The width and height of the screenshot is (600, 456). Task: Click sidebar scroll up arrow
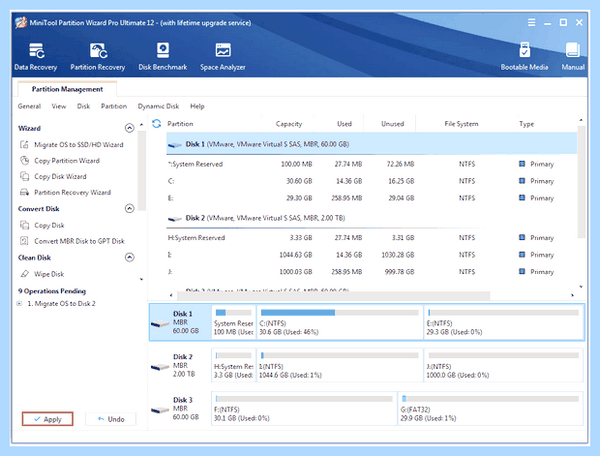click(x=142, y=125)
